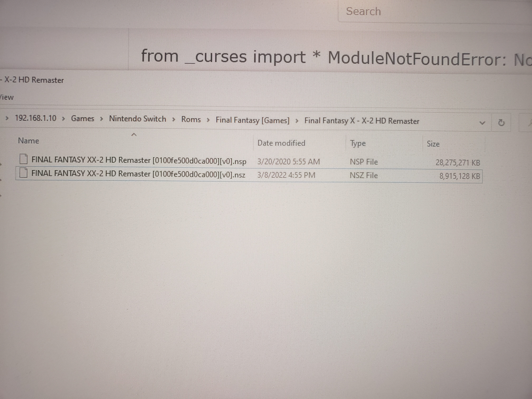This screenshot has height=399, width=532.
Task: Select file name ending in .nsp
Action: [x=139, y=160]
